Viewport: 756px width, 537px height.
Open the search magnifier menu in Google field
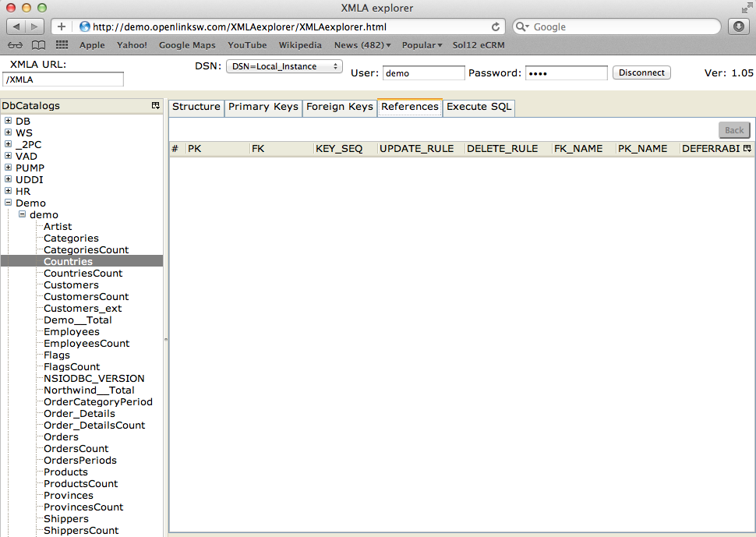tap(522, 27)
